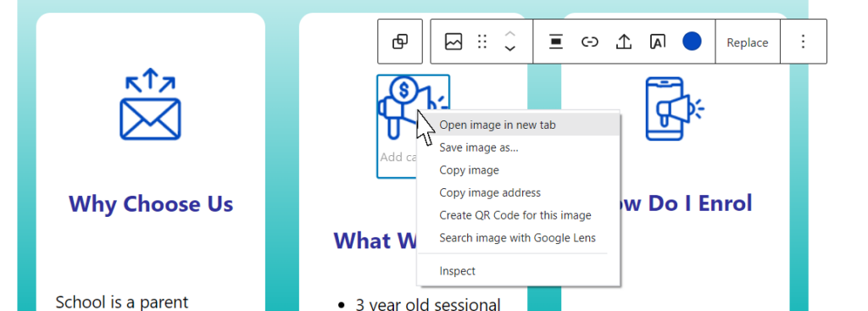Open the three-dot Options menu
The width and height of the screenshot is (868, 311).
point(804,42)
